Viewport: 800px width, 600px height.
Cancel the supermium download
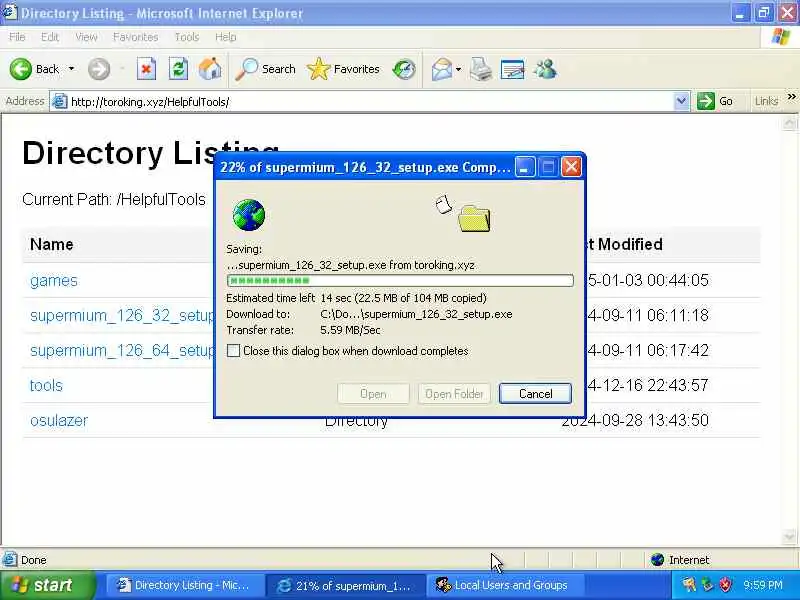tap(535, 393)
